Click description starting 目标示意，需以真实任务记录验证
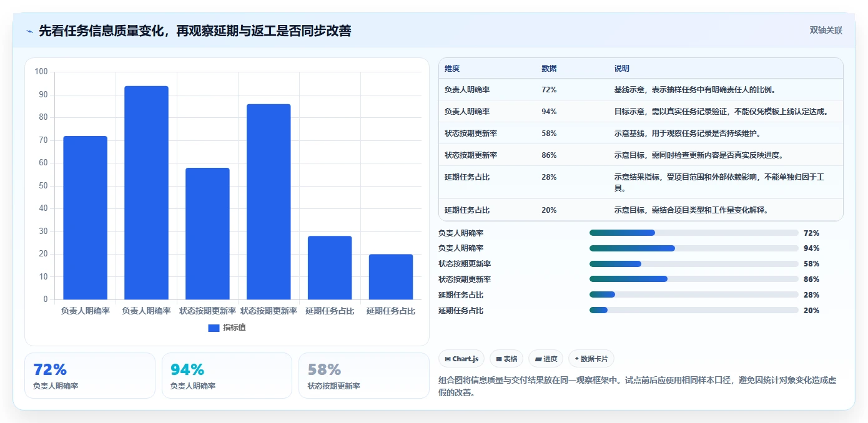Viewport: 868px width, 423px height. tap(721, 112)
